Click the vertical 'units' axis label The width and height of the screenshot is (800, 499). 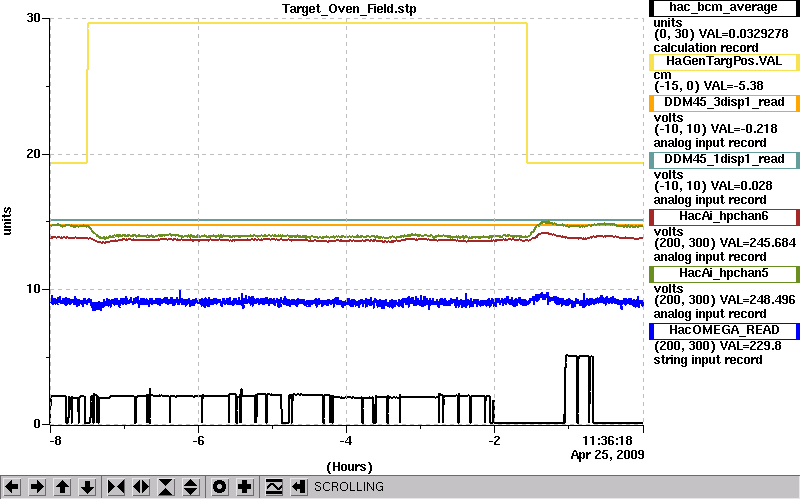coord(7,221)
